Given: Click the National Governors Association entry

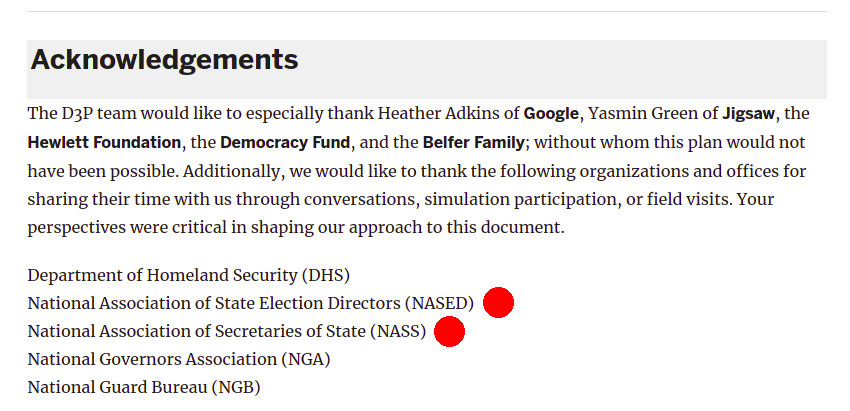Looking at the screenshot, I should click(x=179, y=359).
